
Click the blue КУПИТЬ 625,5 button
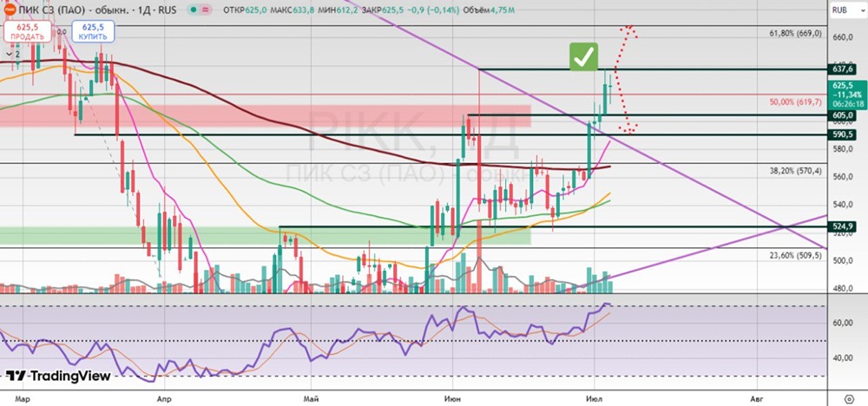(93, 31)
